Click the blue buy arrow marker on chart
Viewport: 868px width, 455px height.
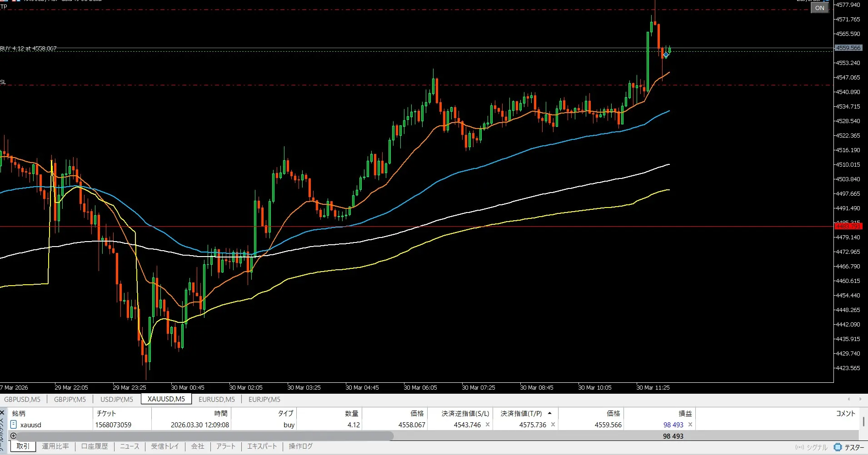(x=666, y=54)
